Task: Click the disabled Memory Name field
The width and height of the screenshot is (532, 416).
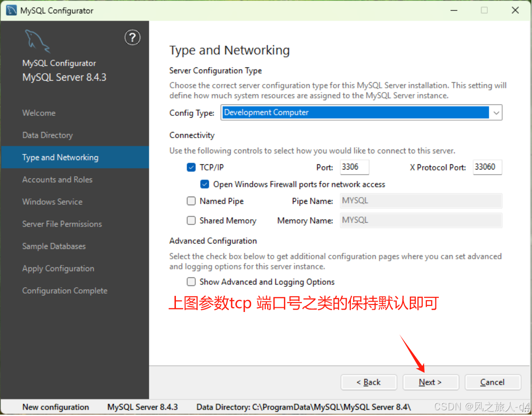Action: [x=421, y=221]
